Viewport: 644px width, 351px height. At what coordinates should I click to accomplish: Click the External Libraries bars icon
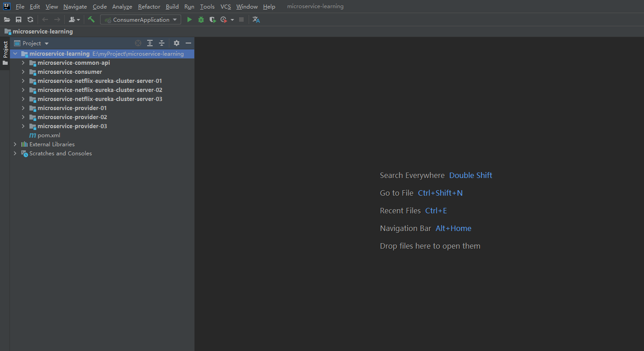[24, 144]
